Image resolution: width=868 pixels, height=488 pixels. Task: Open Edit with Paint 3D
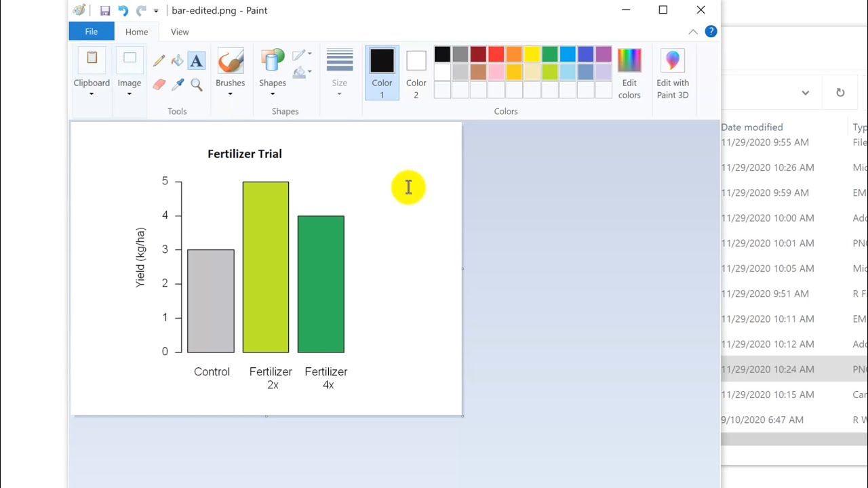[673, 73]
